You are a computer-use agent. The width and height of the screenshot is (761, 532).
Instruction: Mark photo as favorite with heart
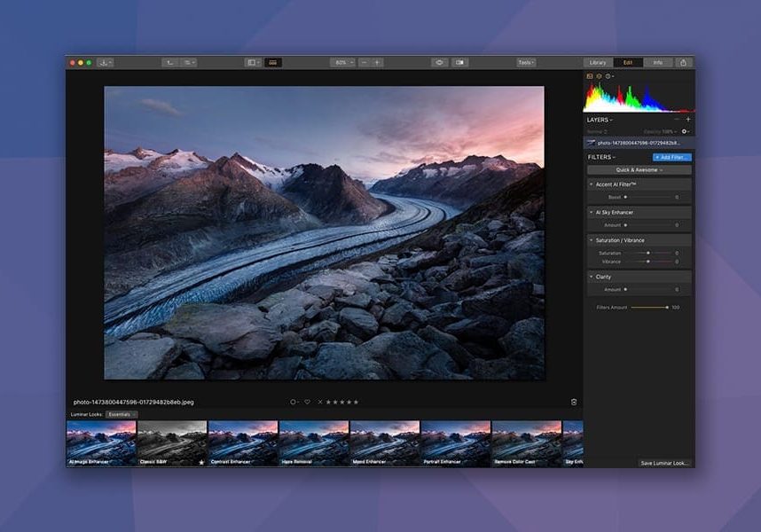[x=307, y=402]
